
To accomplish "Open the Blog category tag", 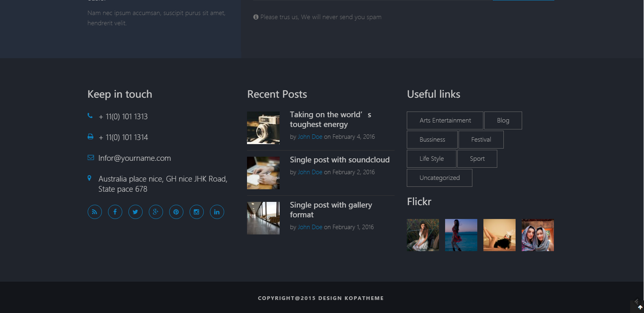I will coord(503,120).
